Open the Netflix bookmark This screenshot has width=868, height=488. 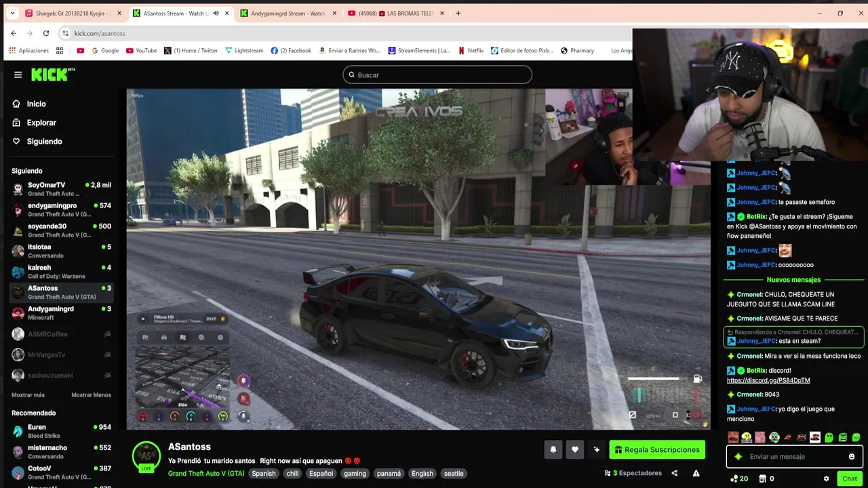pyautogui.click(x=471, y=51)
